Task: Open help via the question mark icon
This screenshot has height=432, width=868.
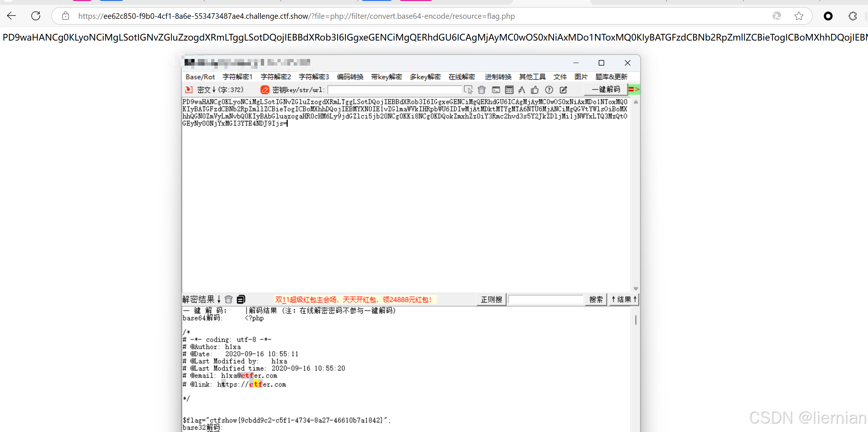Action: 549,90
